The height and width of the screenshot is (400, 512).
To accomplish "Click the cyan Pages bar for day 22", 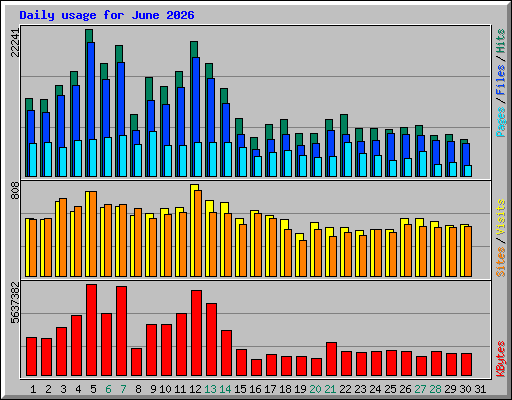I will [x=348, y=159].
